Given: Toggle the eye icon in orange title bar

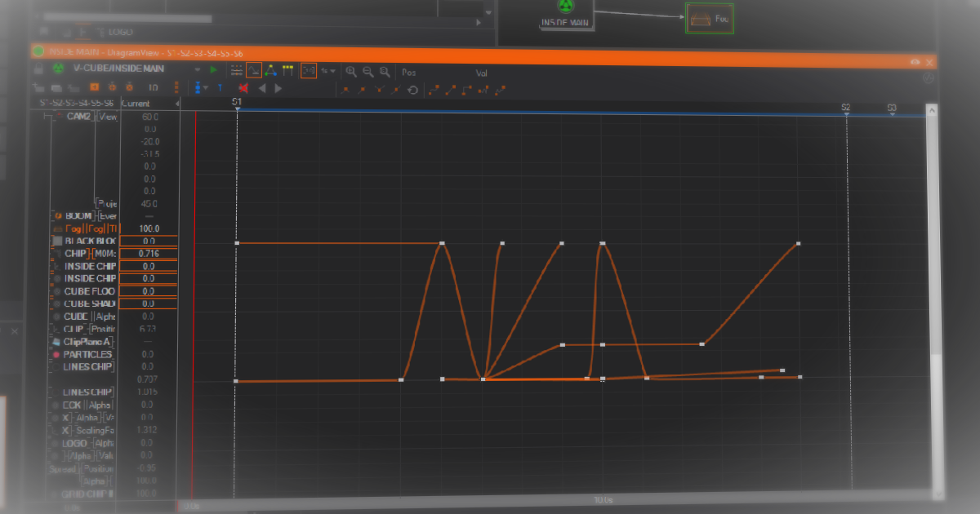Looking at the screenshot, I should tap(915, 62).
